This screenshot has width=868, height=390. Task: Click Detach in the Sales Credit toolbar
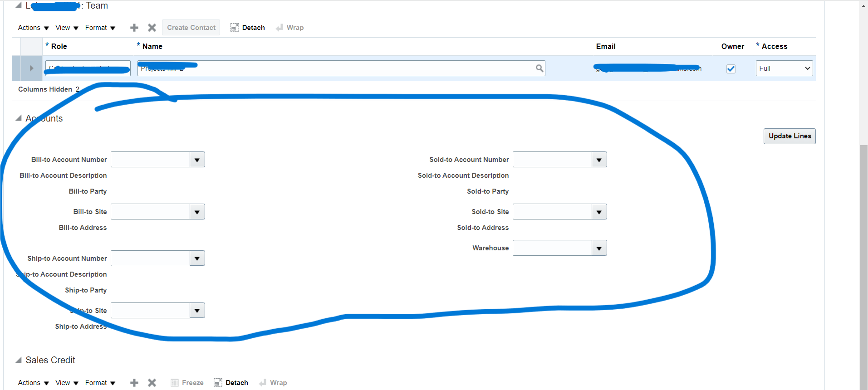(231, 383)
